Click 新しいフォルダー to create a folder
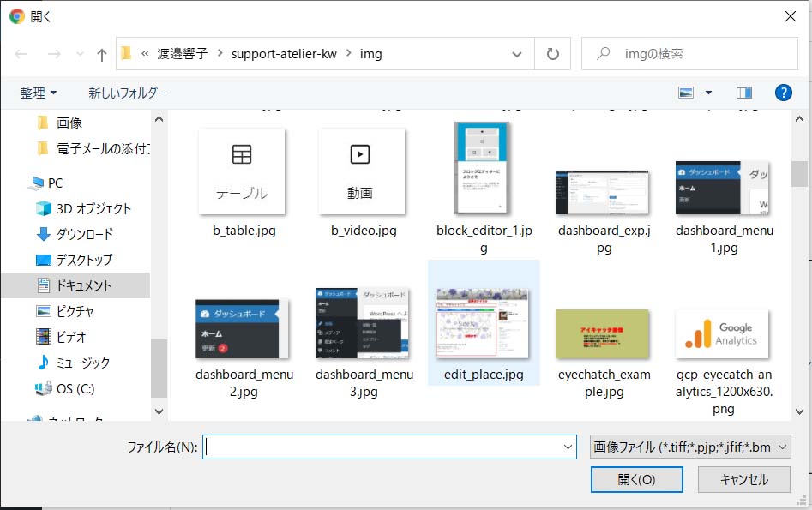Viewport: 812px width, 510px height. 127,93
